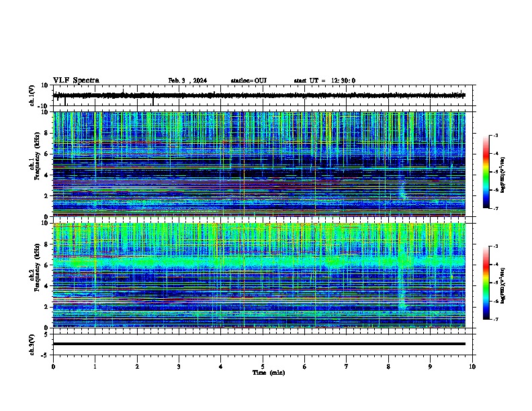Click the time axis tick label "10"
Screen dimensions: 532x411
click(x=472, y=367)
